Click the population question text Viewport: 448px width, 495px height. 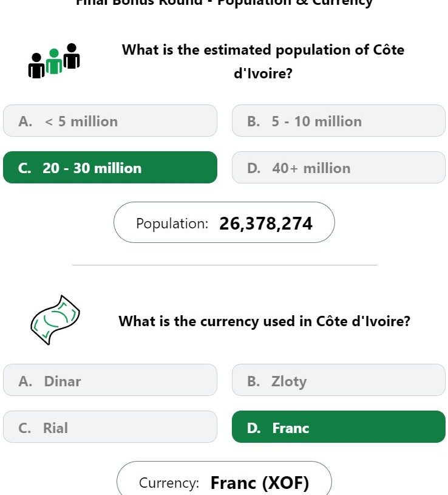[x=263, y=61]
